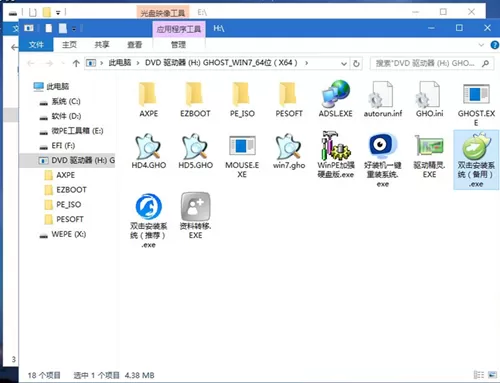The height and width of the screenshot is (383, 500).
Task: Select the 资料转移.EXE icon
Action: (195, 207)
